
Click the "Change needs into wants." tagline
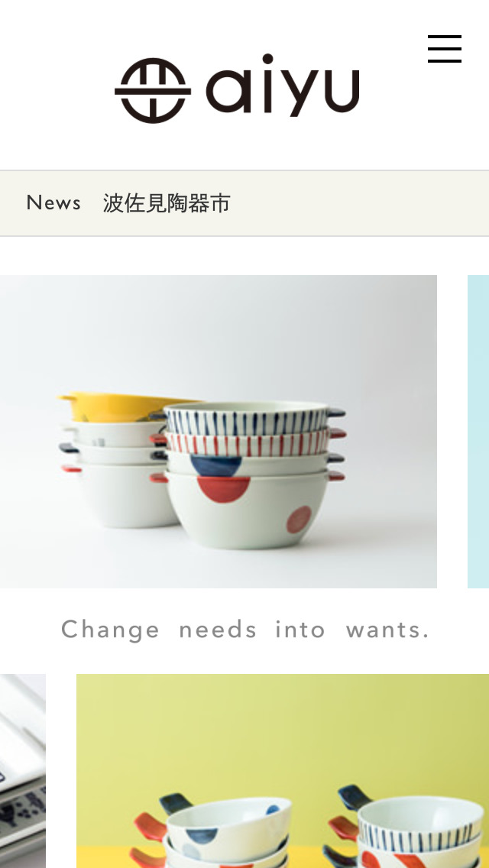(245, 630)
